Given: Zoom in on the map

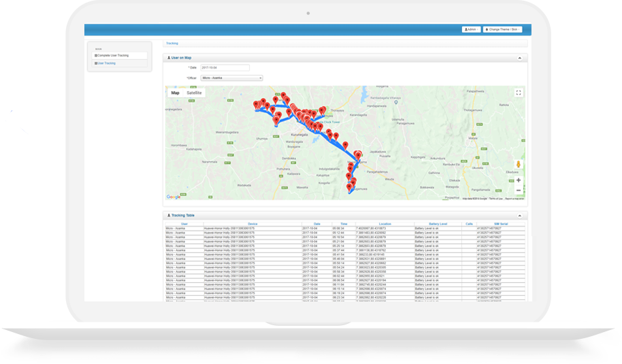Looking at the screenshot, I should [x=519, y=180].
